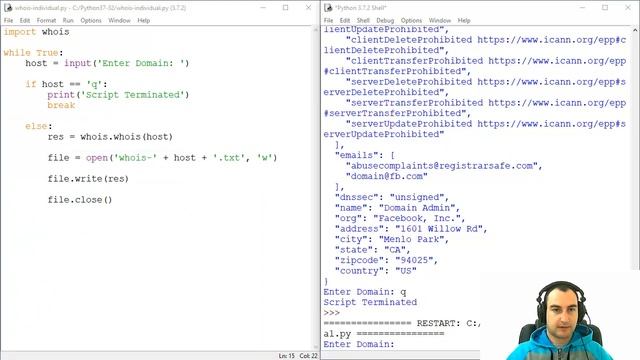Image resolution: width=640 pixels, height=360 pixels.
Task: Click the last 'Enter Domain:' input prompt
Action: (359, 344)
